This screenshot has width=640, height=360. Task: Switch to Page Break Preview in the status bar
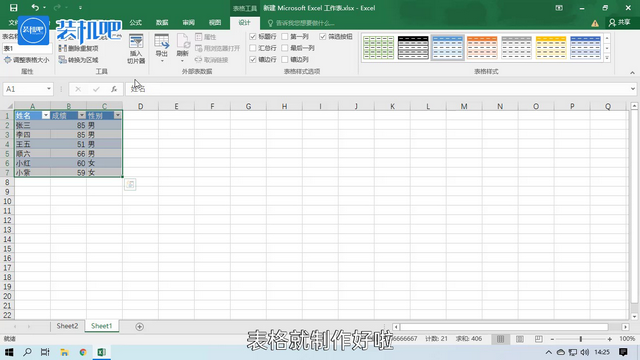point(539,339)
